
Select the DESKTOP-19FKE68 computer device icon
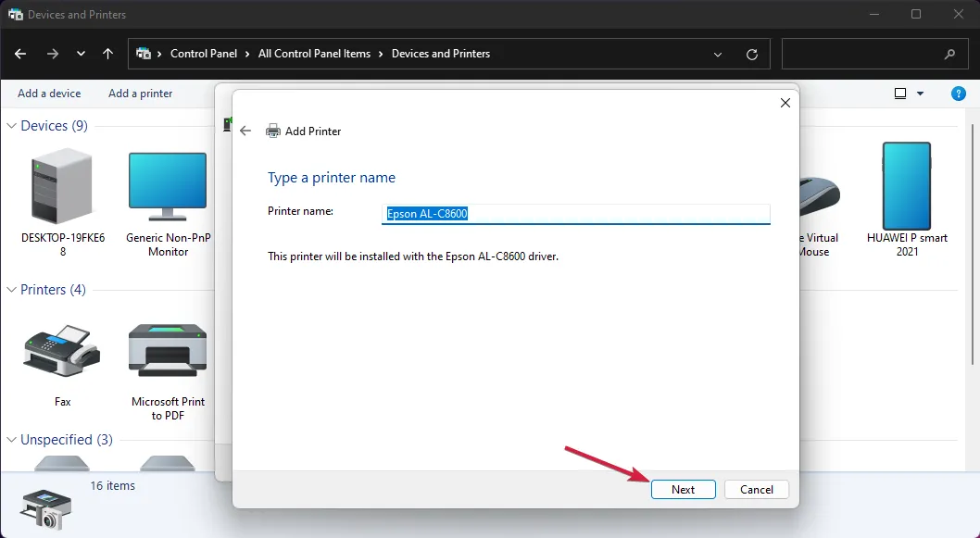pyautogui.click(x=62, y=186)
